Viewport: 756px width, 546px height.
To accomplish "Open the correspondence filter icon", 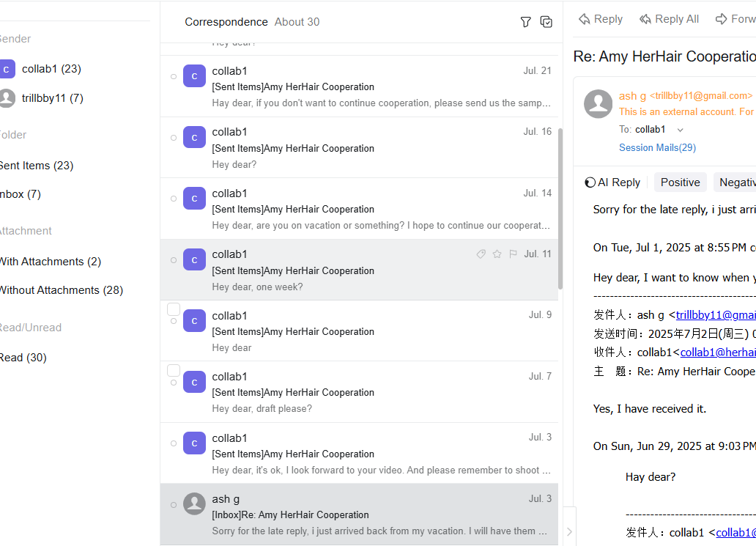I will (525, 22).
